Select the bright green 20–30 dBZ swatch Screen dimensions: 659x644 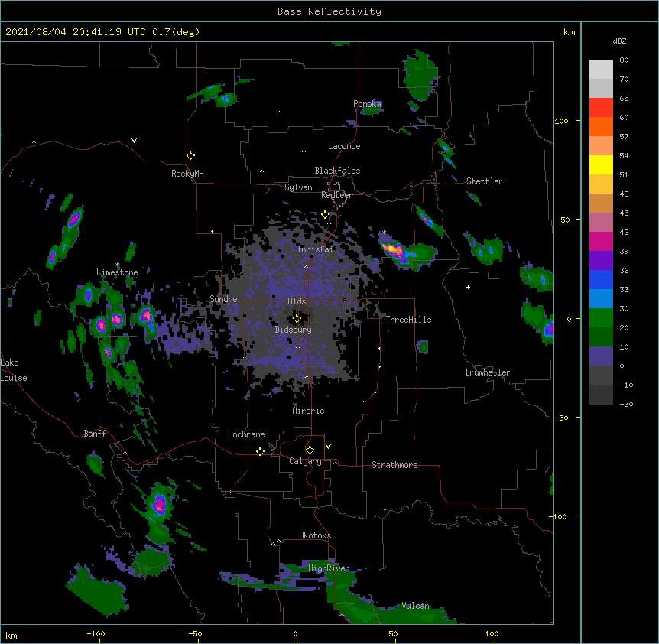tap(601, 318)
